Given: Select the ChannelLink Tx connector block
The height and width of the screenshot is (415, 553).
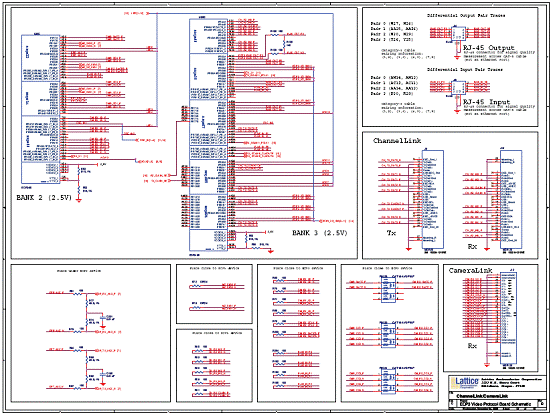Looking at the screenshot, I should 433,200.
